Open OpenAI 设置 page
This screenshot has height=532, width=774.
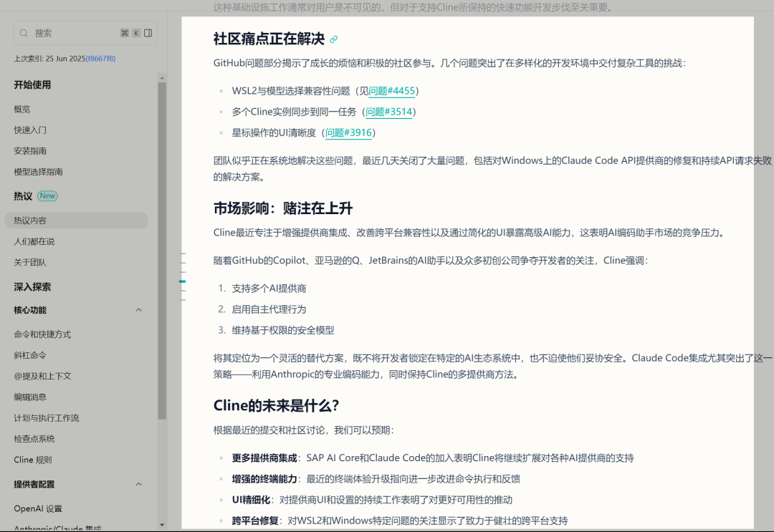[x=38, y=509]
